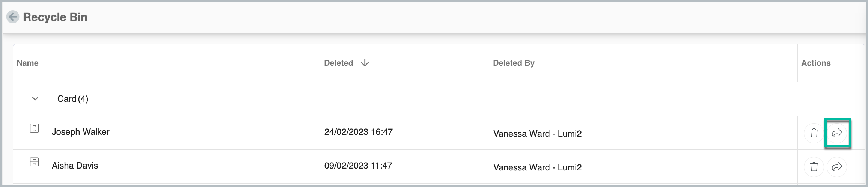Select the Aisha Davis row name
The image size is (868, 187).
tap(75, 166)
